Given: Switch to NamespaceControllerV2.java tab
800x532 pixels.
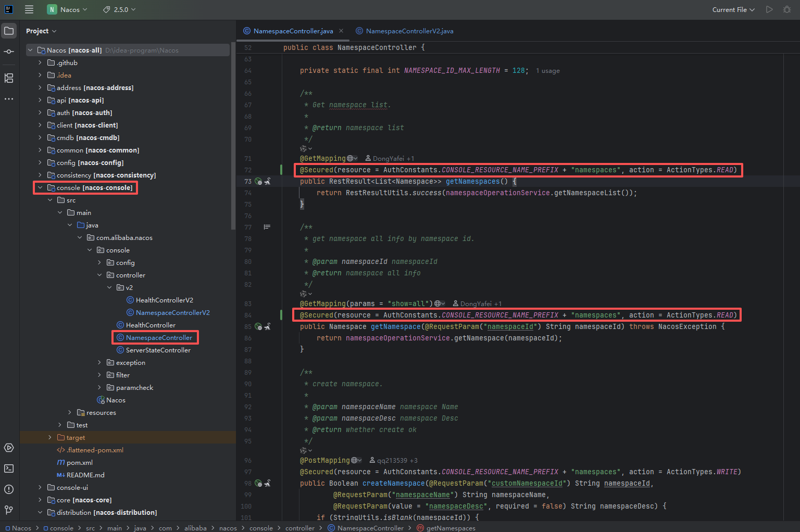Looking at the screenshot, I should tap(405, 31).
